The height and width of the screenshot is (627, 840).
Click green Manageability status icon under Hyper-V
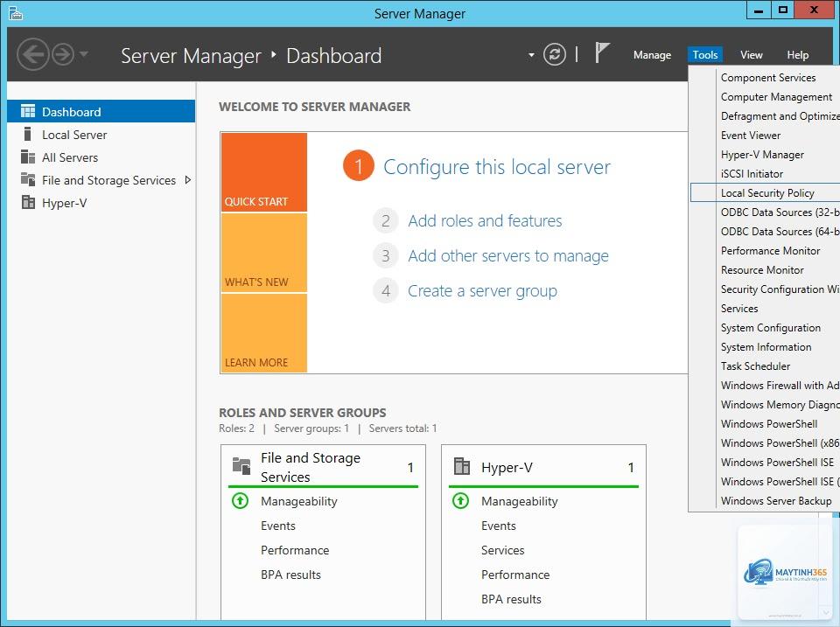(461, 500)
